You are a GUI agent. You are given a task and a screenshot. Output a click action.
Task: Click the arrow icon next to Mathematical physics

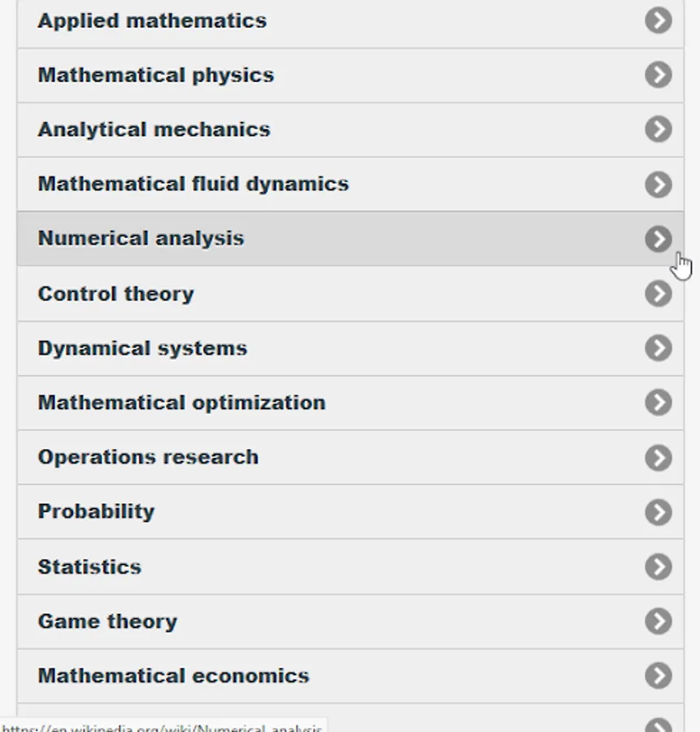point(659,75)
